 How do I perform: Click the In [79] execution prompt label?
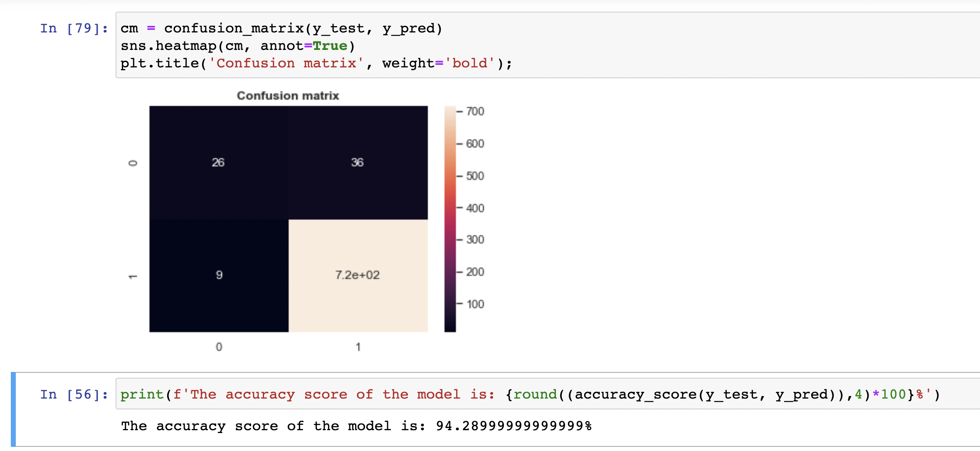pos(73,28)
